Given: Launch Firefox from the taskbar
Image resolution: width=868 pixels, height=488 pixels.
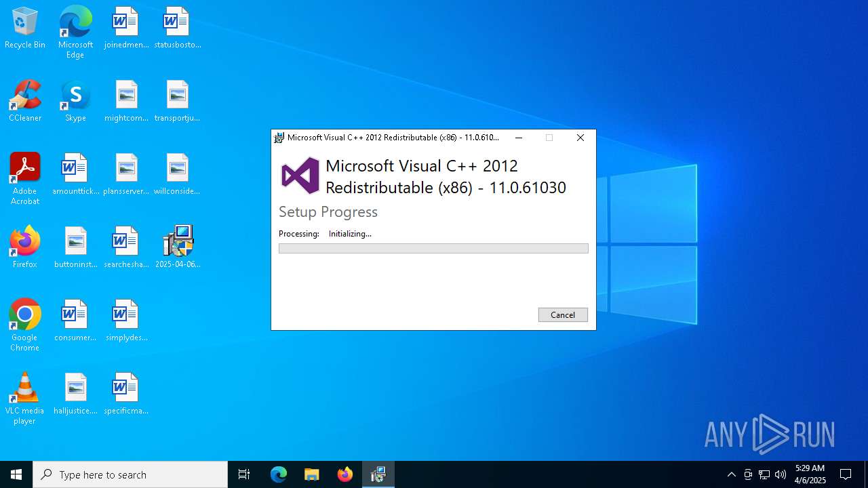Looking at the screenshot, I should pos(345,474).
